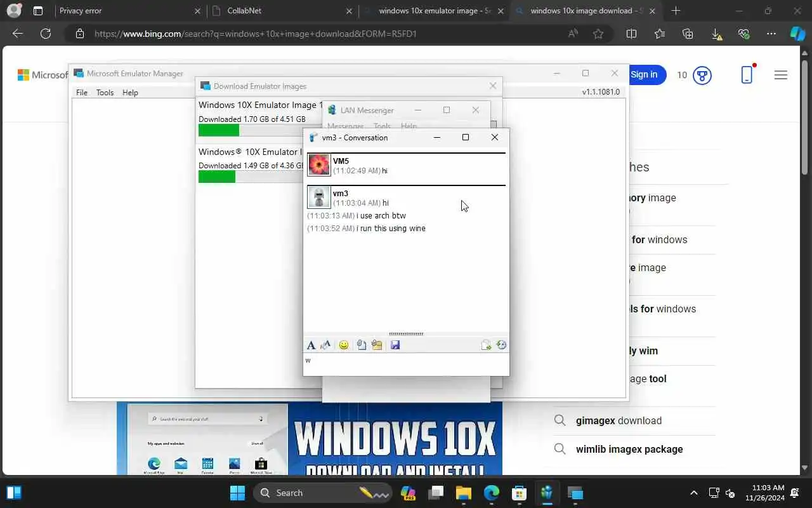Close the CollabNet tab

(x=350, y=11)
